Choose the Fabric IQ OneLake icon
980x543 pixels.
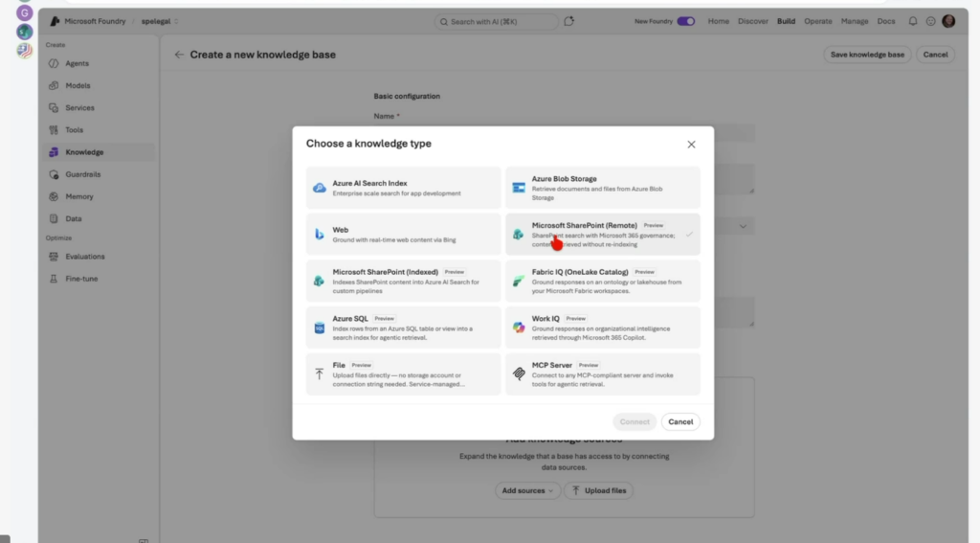point(518,281)
